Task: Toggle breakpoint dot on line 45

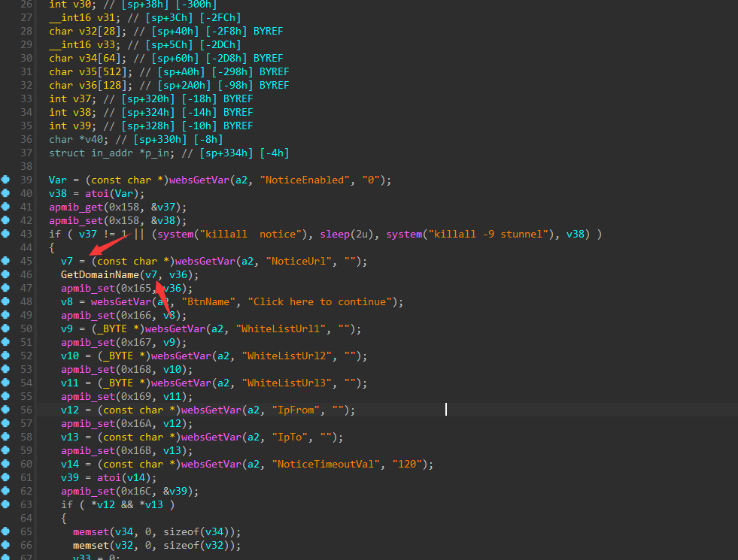Action: (x=5, y=261)
